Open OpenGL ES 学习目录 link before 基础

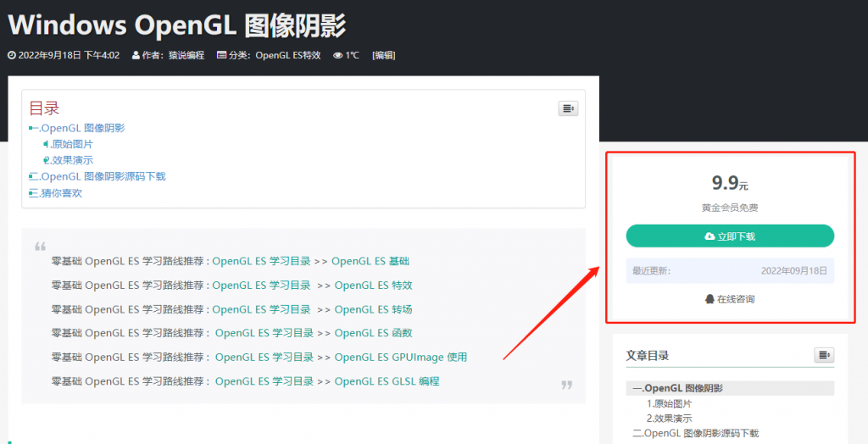point(261,261)
